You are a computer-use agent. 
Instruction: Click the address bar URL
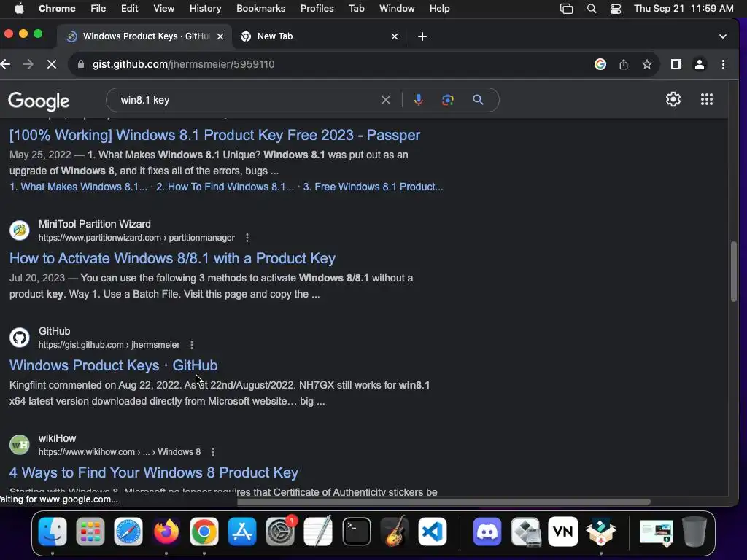tap(183, 64)
